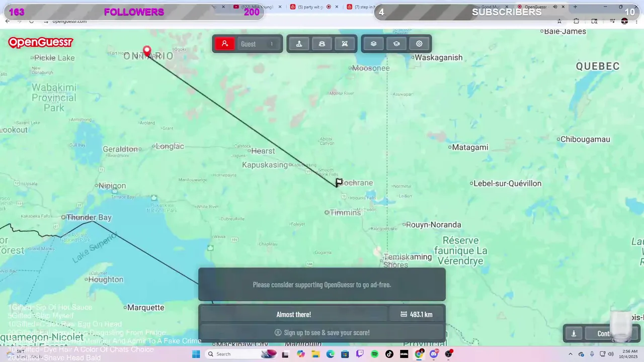
Task: Open Microsoft Edge from the taskbar
Action: [330, 354]
